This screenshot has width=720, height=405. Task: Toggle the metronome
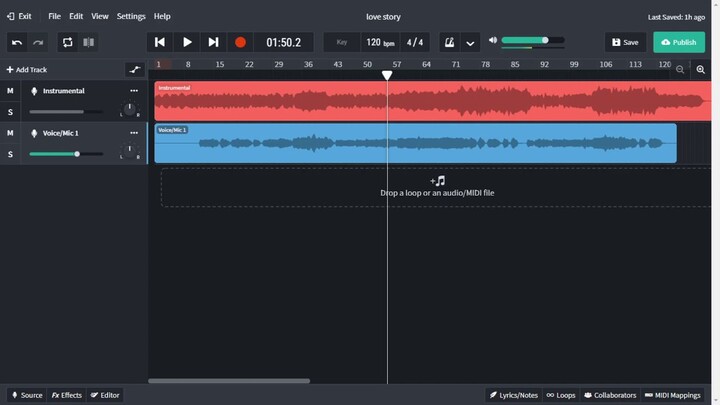(450, 42)
